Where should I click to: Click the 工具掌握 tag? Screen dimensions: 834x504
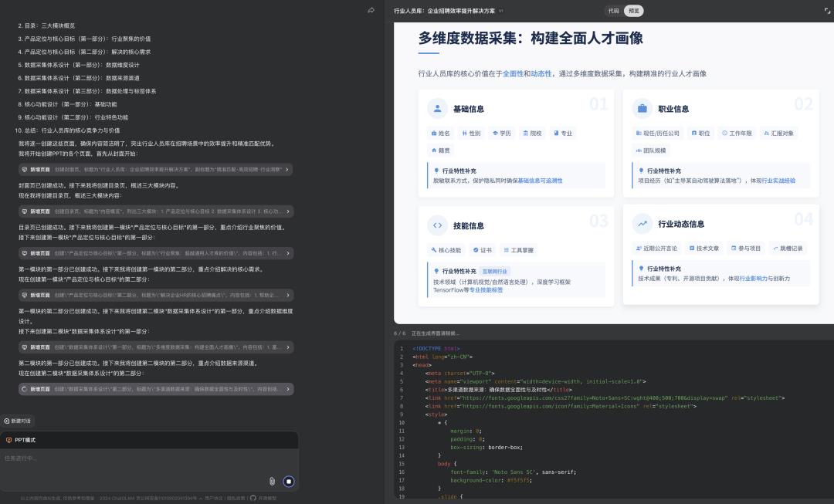click(x=519, y=250)
